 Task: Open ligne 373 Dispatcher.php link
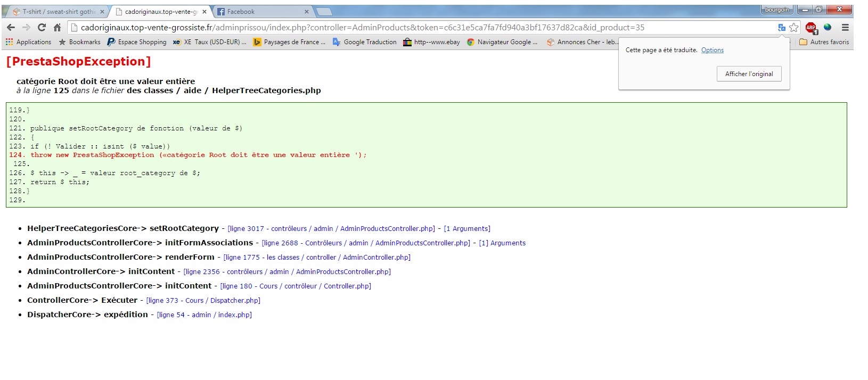tap(203, 301)
